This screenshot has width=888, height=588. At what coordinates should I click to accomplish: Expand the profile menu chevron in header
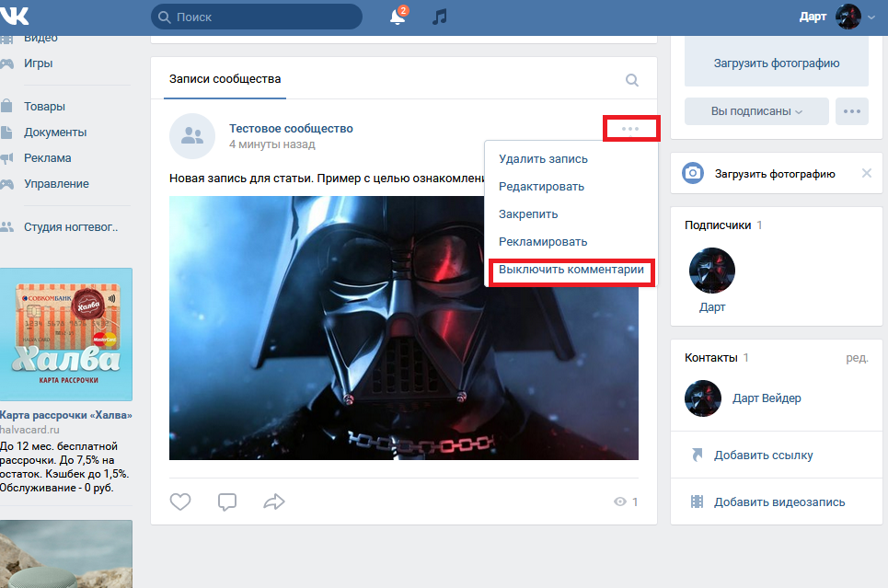coord(871,17)
